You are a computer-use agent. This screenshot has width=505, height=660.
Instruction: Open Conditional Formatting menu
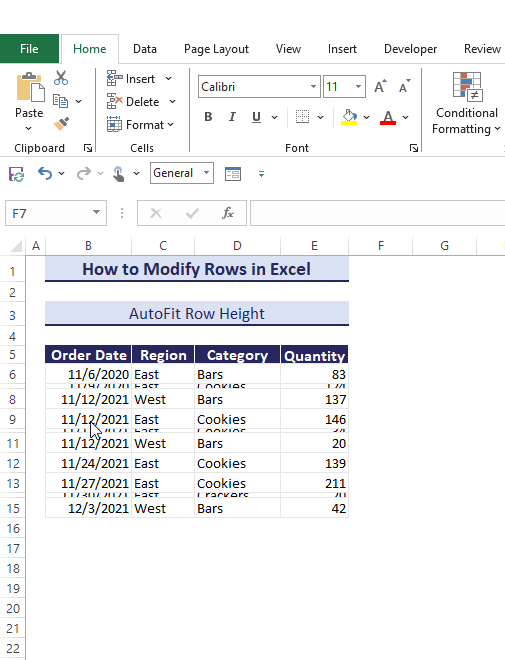point(467,104)
